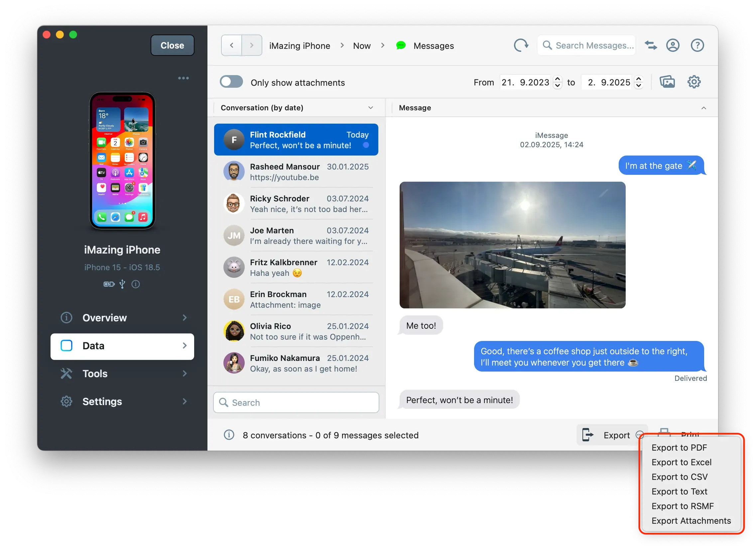756x549 pixels.
Task: Open the contacts/account icon in toolbar
Action: tap(673, 45)
